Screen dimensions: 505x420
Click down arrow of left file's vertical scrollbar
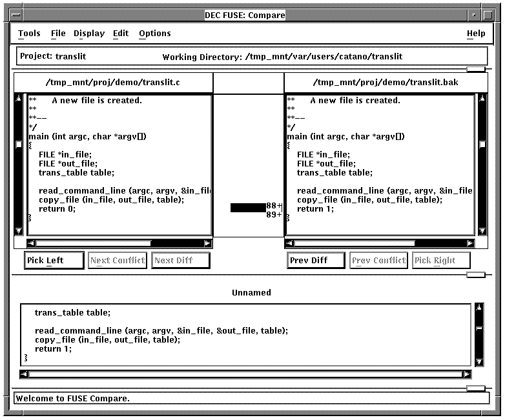pos(19,230)
